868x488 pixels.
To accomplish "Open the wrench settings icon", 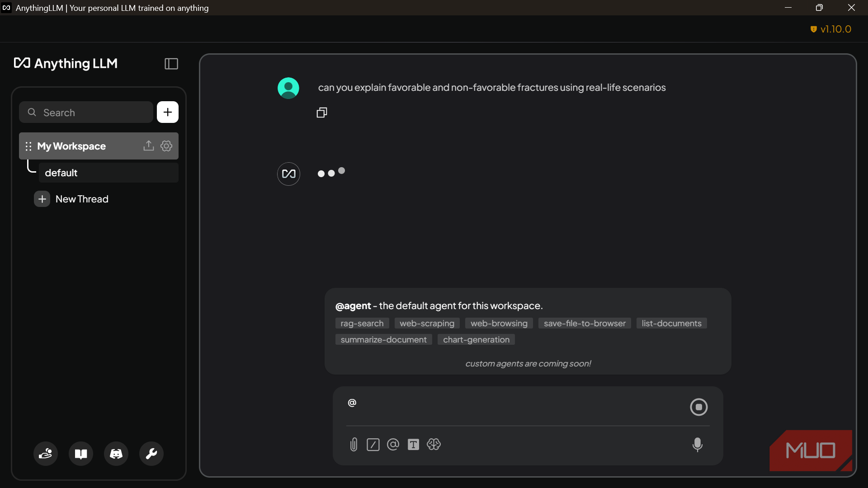I will coord(151,454).
